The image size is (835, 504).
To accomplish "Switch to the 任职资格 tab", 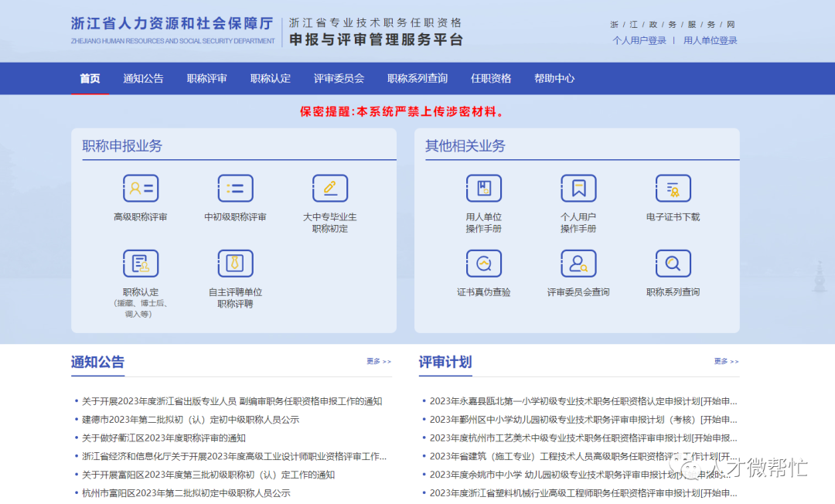I will [x=491, y=78].
